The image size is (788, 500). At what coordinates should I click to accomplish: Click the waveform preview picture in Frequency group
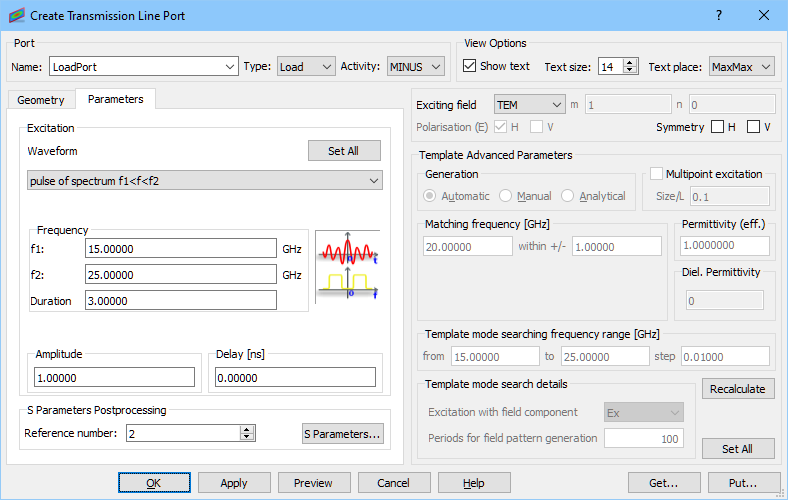point(347,266)
